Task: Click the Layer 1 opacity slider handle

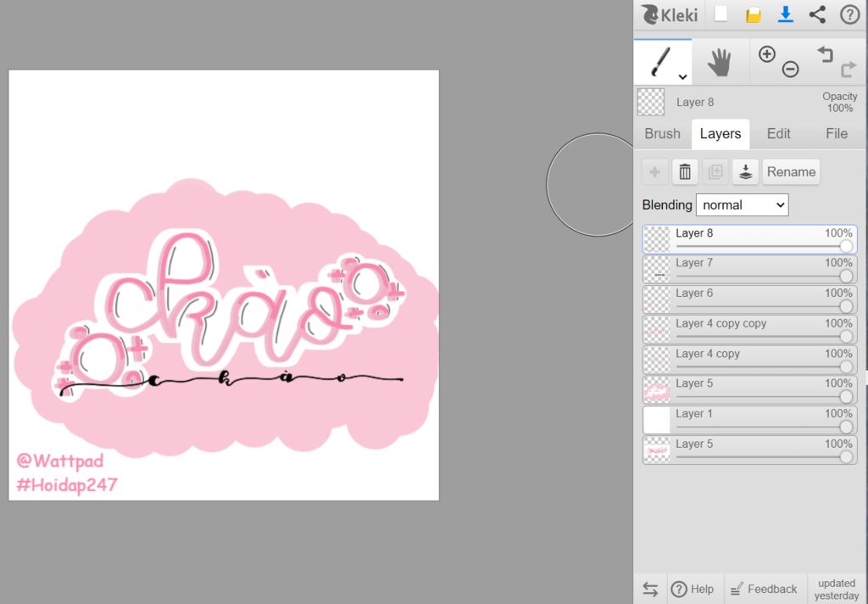Action: tap(846, 427)
